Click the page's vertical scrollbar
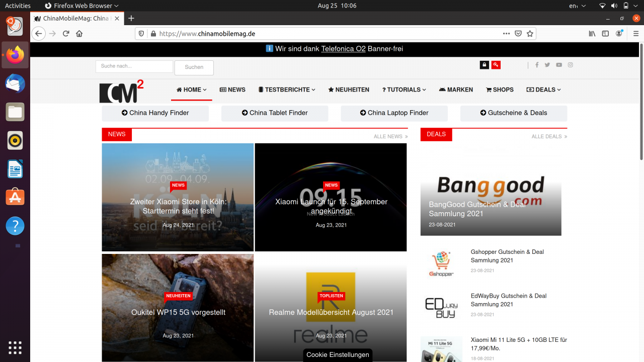Image resolution: width=644 pixels, height=362 pixels. (x=641, y=102)
